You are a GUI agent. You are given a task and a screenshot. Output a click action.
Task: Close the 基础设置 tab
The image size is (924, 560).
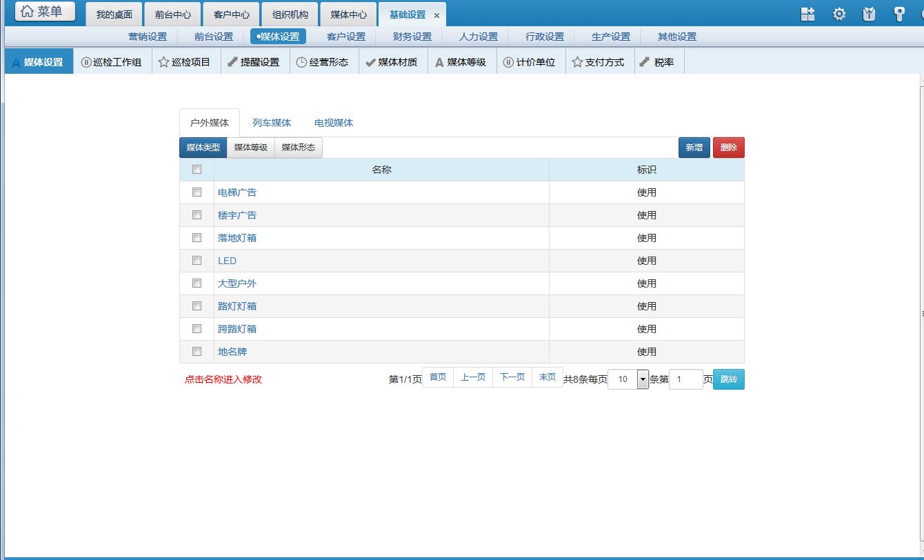436,15
